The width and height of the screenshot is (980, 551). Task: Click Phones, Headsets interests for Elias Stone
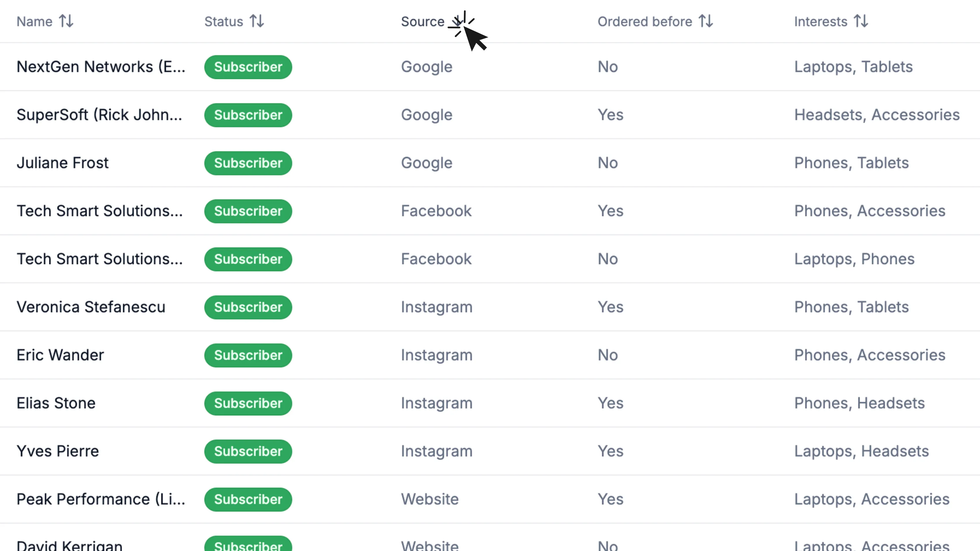pos(859,403)
